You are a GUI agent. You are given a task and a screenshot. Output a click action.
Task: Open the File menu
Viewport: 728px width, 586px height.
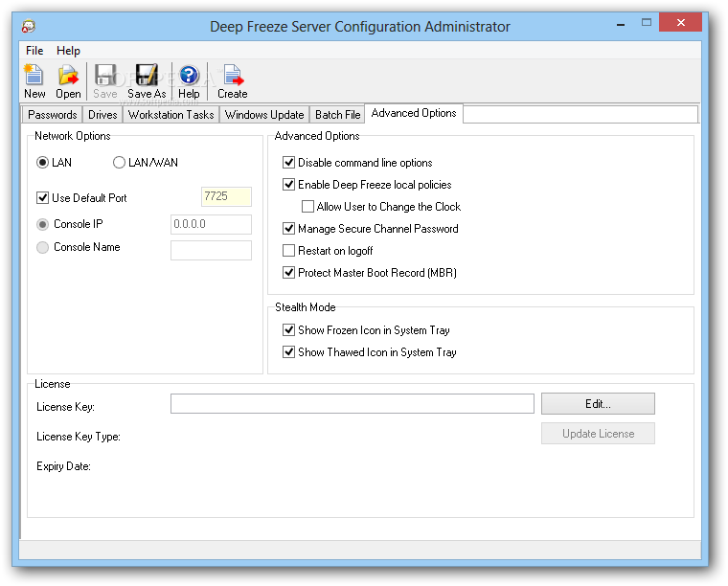pyautogui.click(x=34, y=50)
